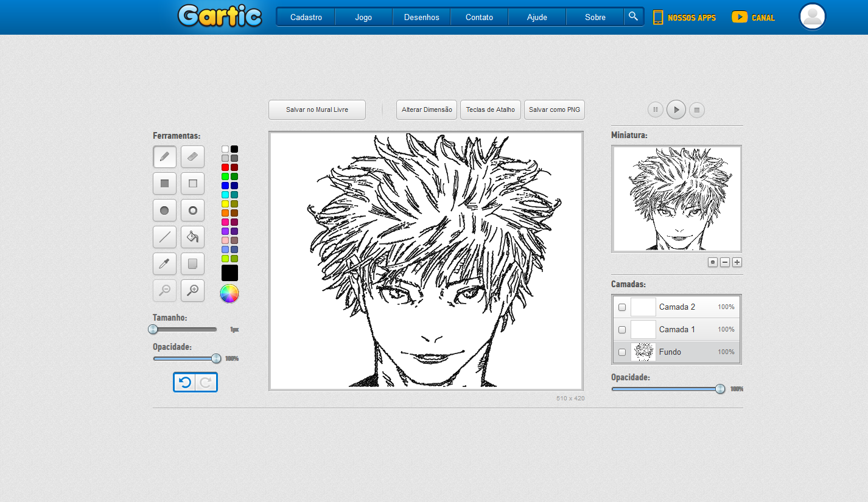Select the Pencil drawing tool
Image resolution: width=868 pixels, height=502 pixels.
tap(164, 156)
